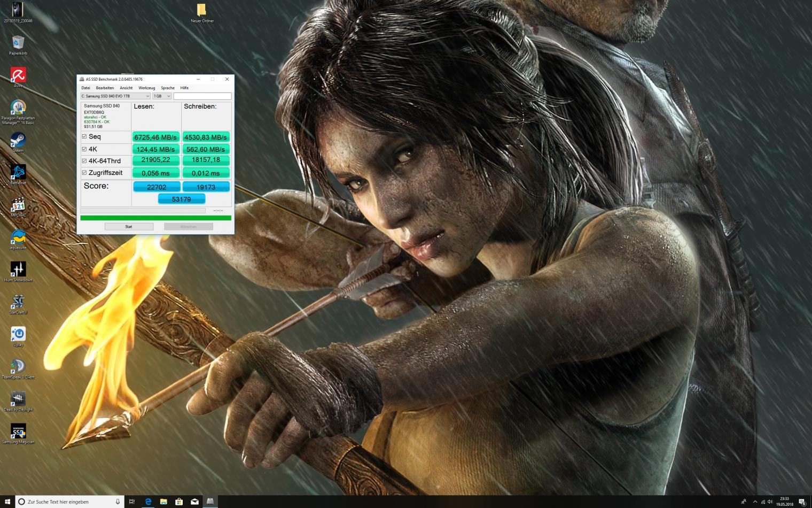The height and width of the screenshot is (508, 812).
Task: Click the Start benchmark button
Action: click(129, 227)
